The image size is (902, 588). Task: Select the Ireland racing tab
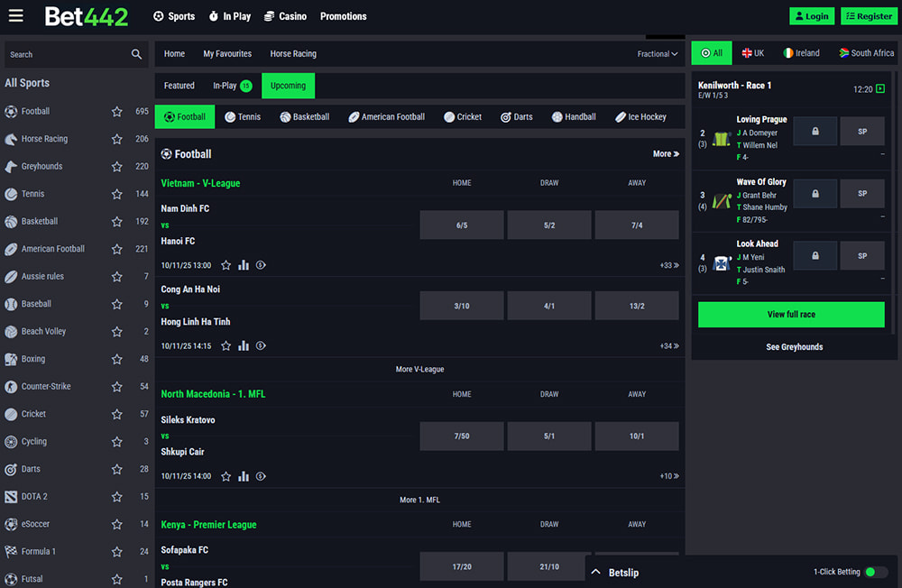[x=801, y=53]
